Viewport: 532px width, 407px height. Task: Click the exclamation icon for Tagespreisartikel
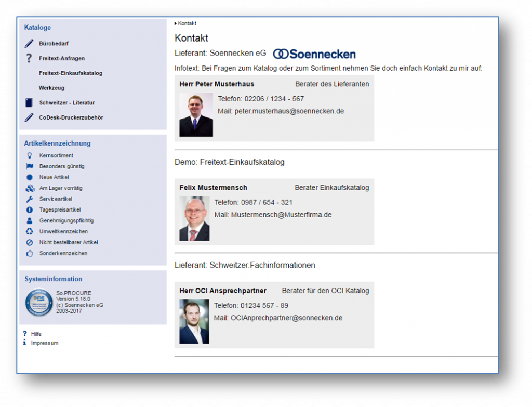point(30,210)
